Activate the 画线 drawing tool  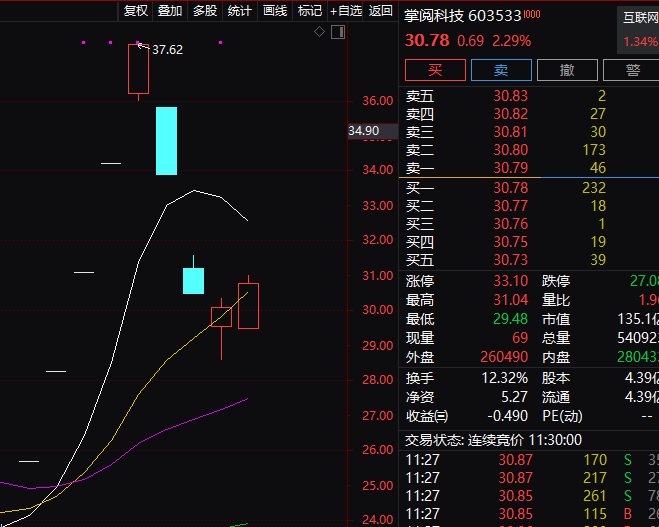point(275,11)
